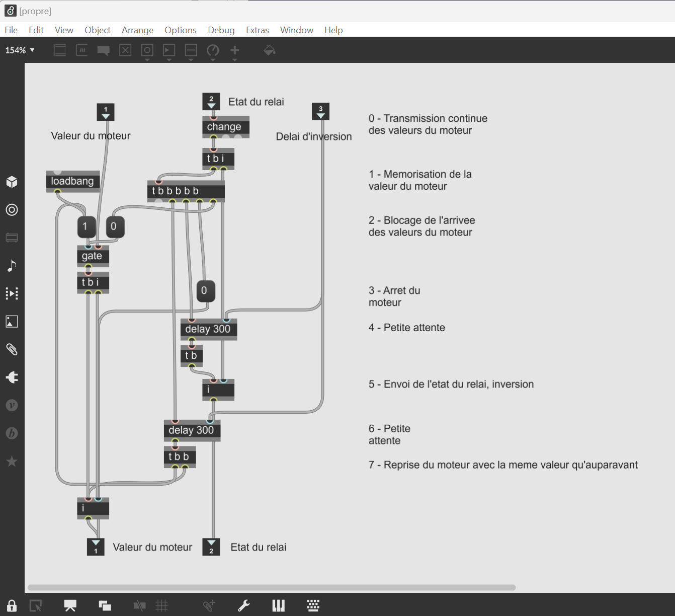Expand the Add object dropdown arrow
The height and width of the screenshot is (616, 675).
click(x=235, y=60)
